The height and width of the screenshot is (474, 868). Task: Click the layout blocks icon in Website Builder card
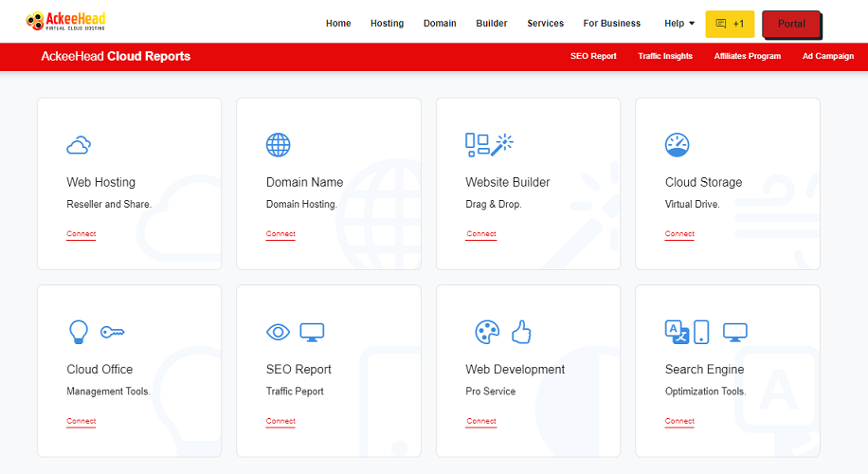pos(478,145)
